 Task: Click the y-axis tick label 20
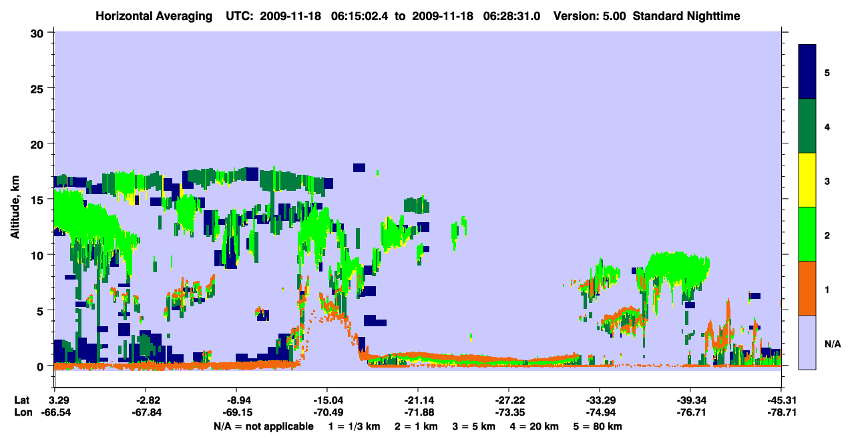[x=39, y=143]
